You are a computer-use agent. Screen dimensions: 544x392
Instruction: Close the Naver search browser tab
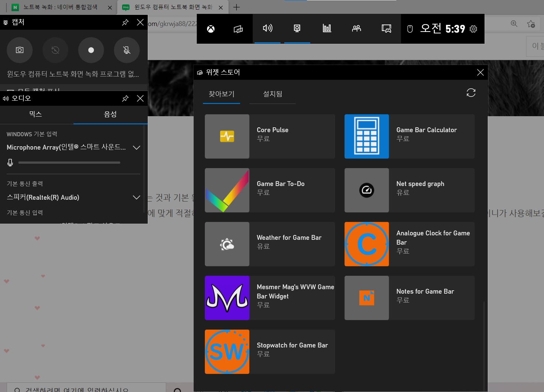(x=110, y=7)
